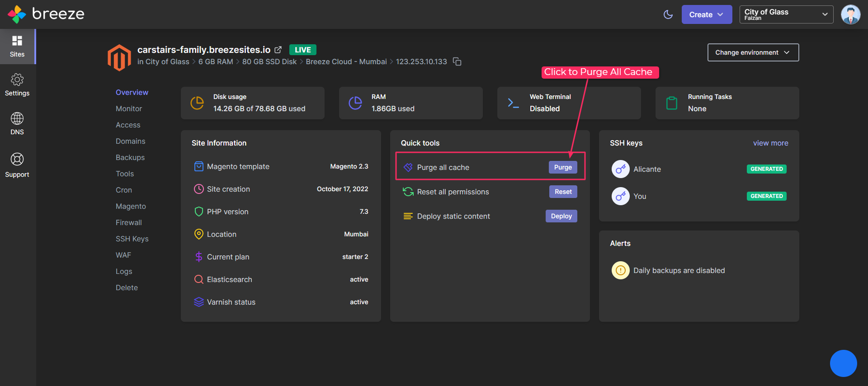
Task: Click the '123.253.10.133' IP text
Action: (x=421, y=61)
